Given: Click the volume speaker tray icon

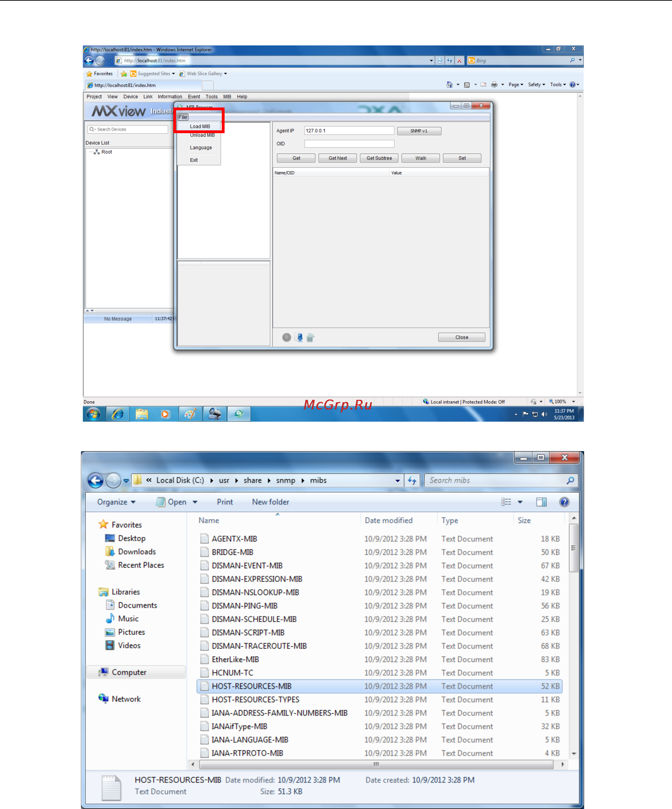Looking at the screenshot, I should click(x=544, y=414).
